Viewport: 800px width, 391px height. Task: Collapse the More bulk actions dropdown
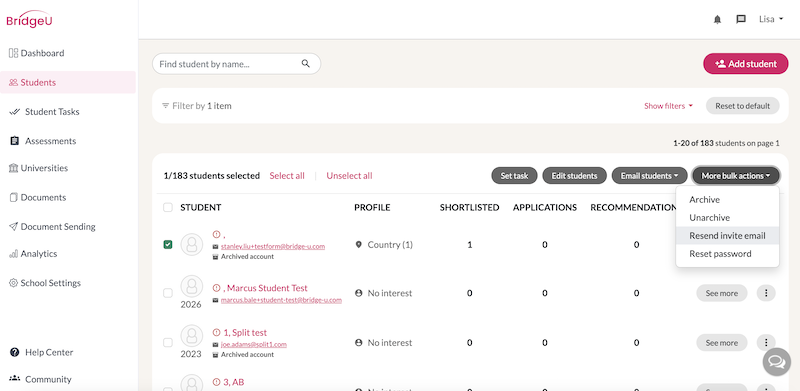pyautogui.click(x=736, y=176)
